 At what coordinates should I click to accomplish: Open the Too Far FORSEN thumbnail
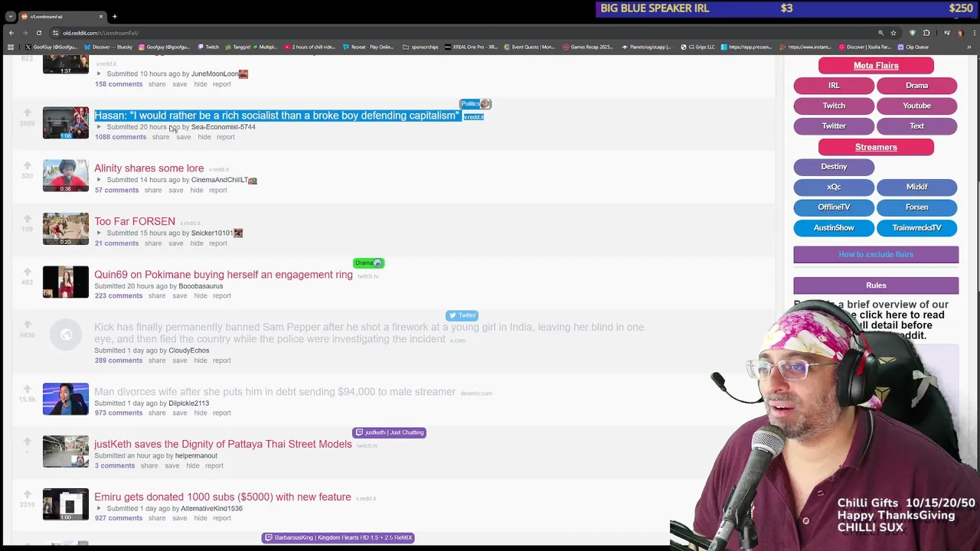pyautogui.click(x=66, y=229)
